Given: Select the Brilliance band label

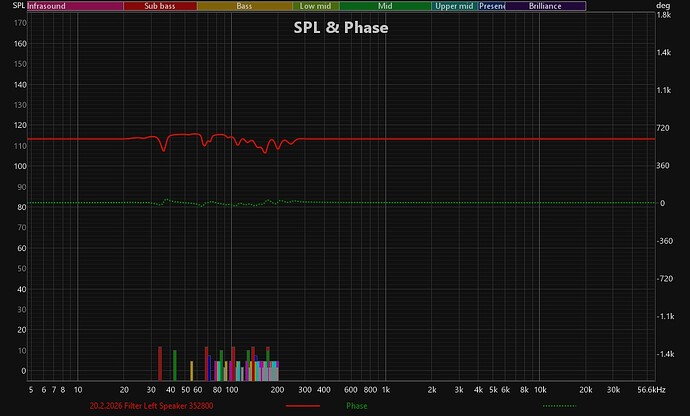Looking at the screenshot, I should point(546,6).
